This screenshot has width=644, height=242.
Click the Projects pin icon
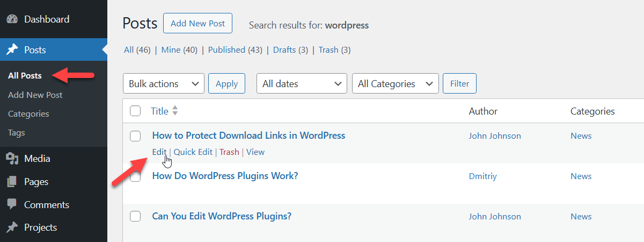pyautogui.click(x=12, y=227)
